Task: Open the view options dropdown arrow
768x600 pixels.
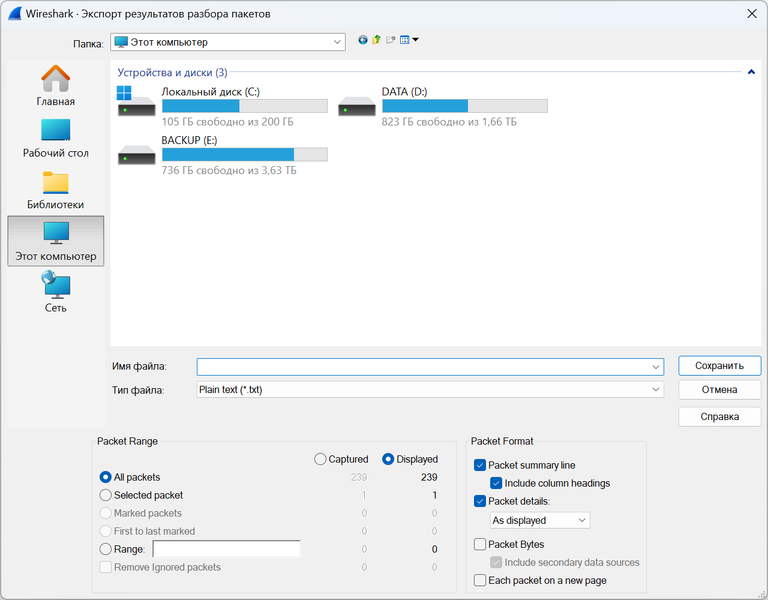Action: [x=415, y=40]
